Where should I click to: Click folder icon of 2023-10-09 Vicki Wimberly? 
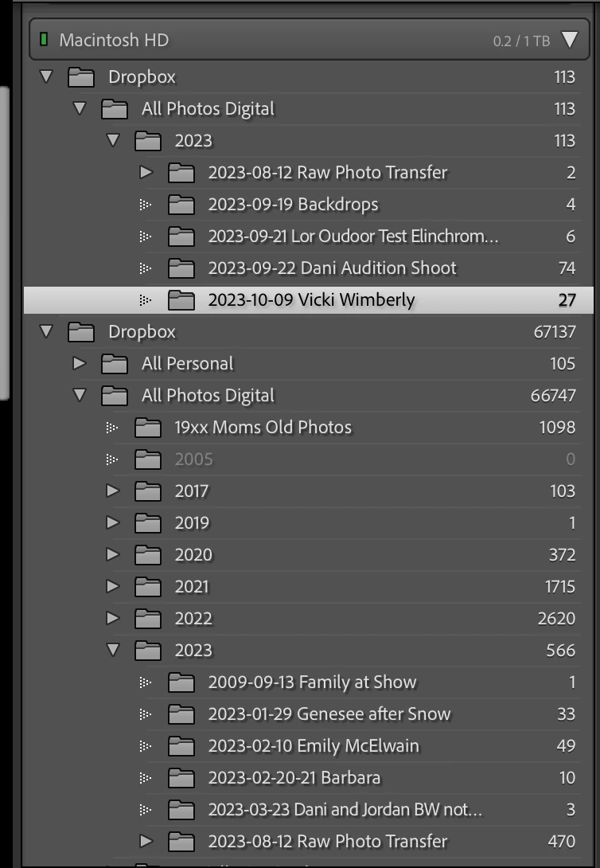181,300
